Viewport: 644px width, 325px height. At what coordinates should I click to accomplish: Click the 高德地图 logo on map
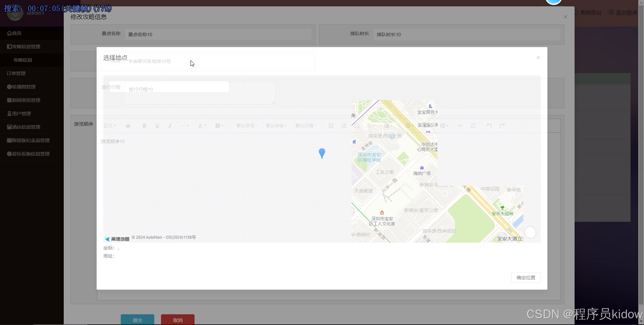[x=117, y=239]
